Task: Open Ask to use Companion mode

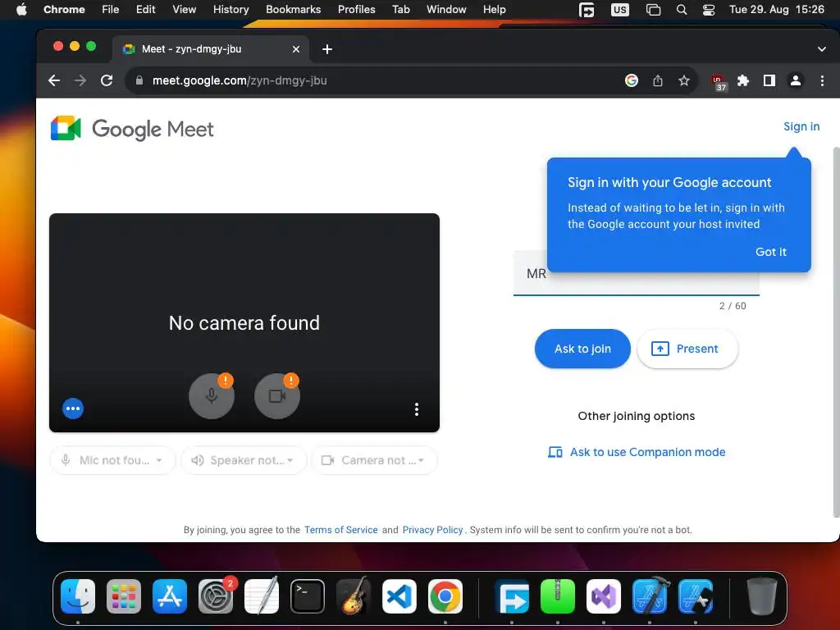Action: (x=637, y=452)
